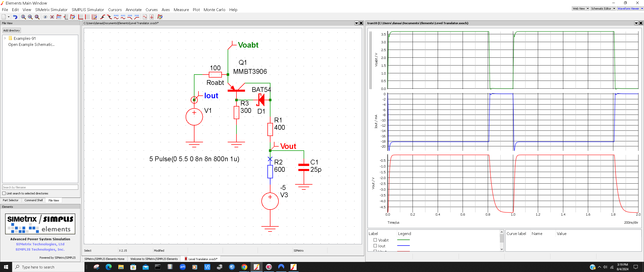Switch to SIMetrix/SIMPLIS Elements Home tab
Viewport: 644px width, 272px height.
tap(104, 259)
